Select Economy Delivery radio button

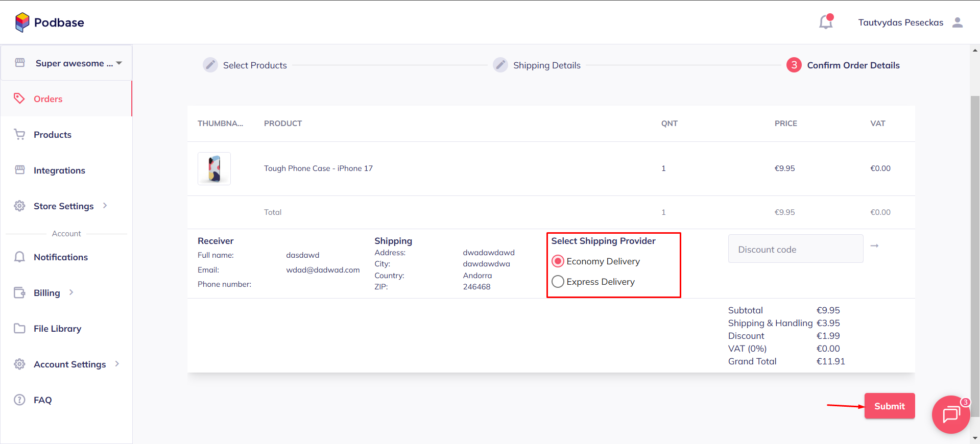(x=558, y=261)
